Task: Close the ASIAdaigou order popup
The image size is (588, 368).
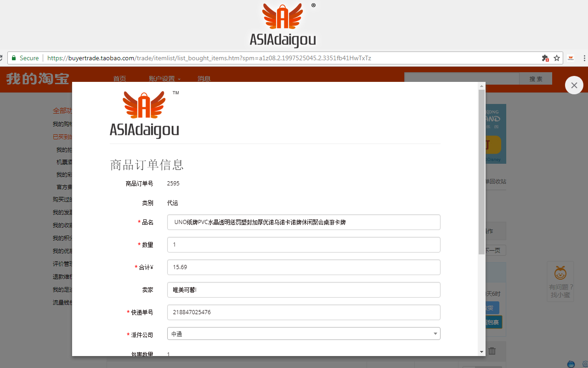Action: click(x=574, y=85)
